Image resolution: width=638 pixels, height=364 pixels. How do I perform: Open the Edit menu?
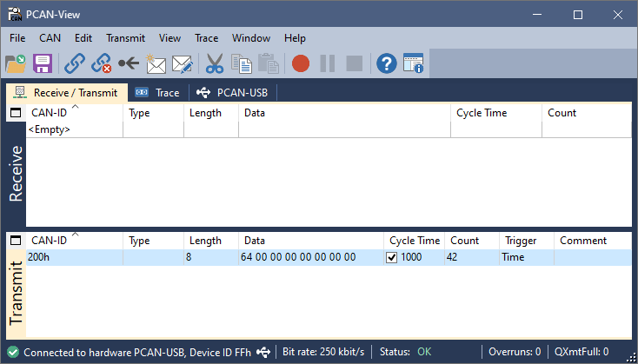point(83,38)
